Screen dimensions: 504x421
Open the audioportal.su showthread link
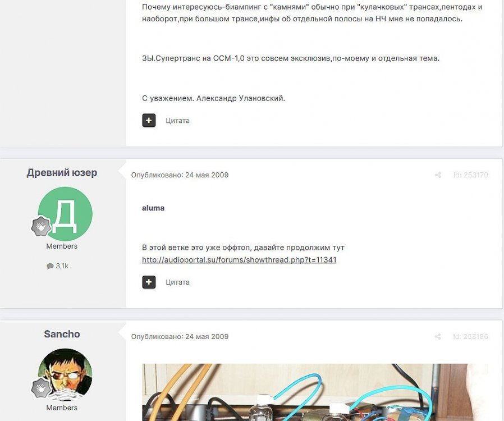point(239,260)
